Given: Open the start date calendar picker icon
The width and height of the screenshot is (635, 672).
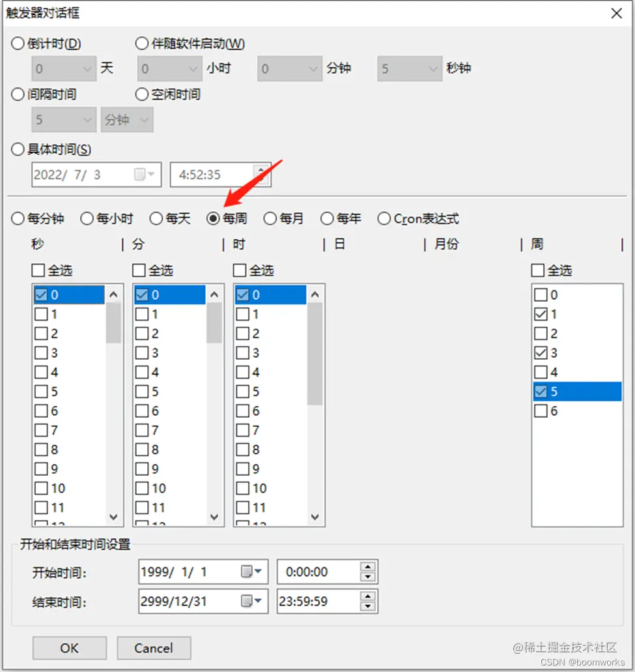Looking at the screenshot, I should (x=251, y=571).
